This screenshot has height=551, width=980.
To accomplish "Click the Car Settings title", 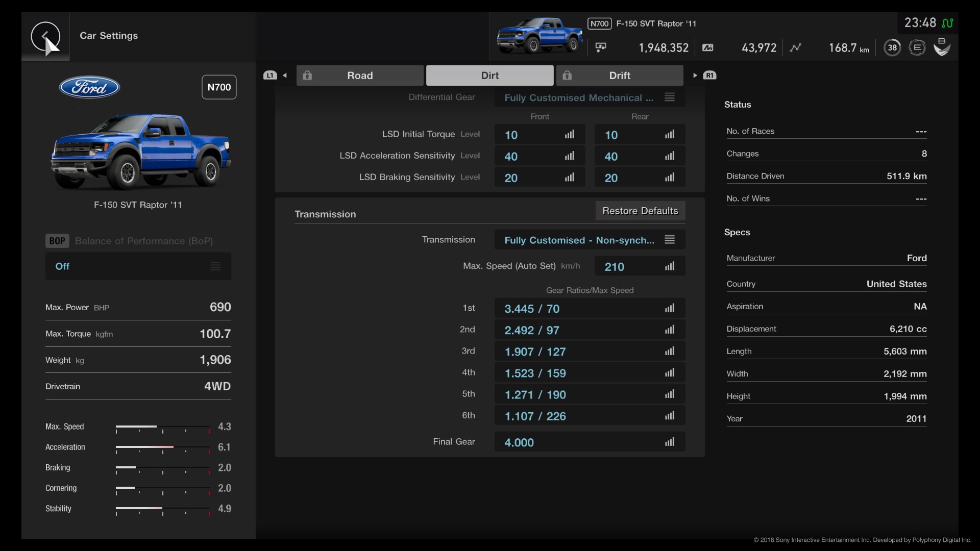I will (109, 36).
